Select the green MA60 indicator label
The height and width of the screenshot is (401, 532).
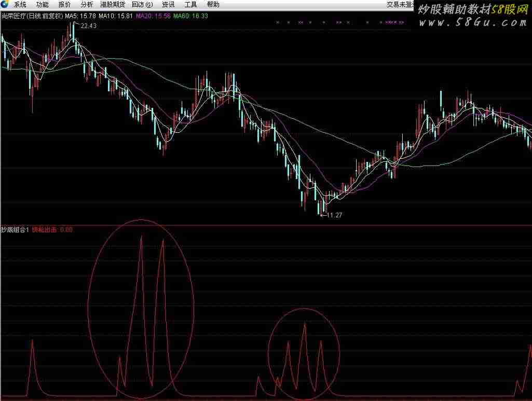[x=190, y=16]
